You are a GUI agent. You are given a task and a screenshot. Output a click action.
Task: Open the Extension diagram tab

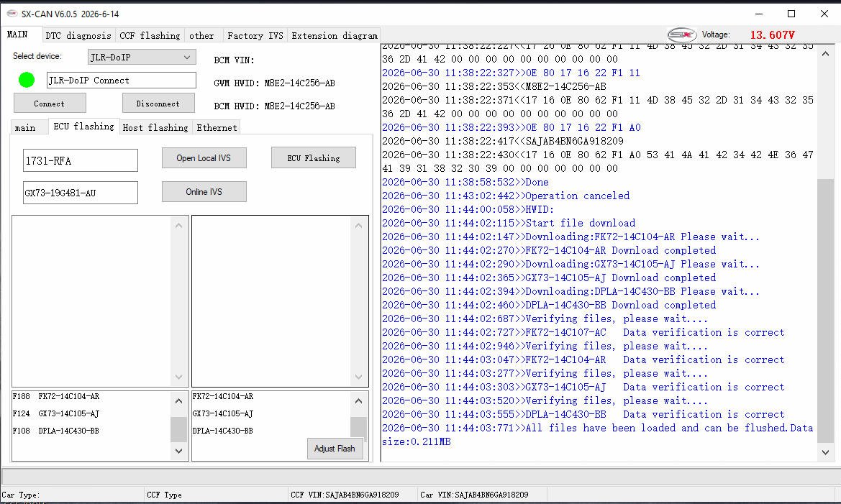click(x=335, y=35)
